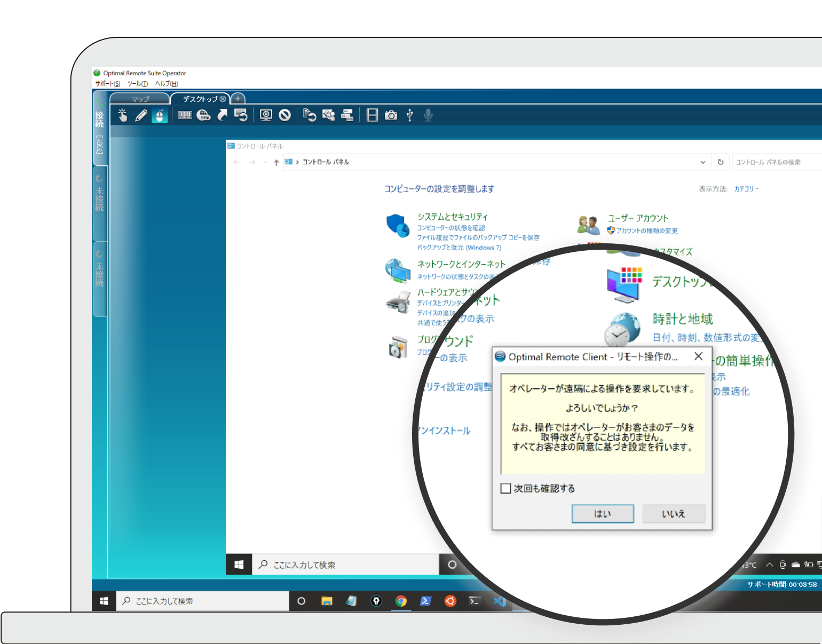Check the 次回も確認する checkbox
Image resolution: width=822 pixels, height=644 pixels.
click(x=505, y=488)
